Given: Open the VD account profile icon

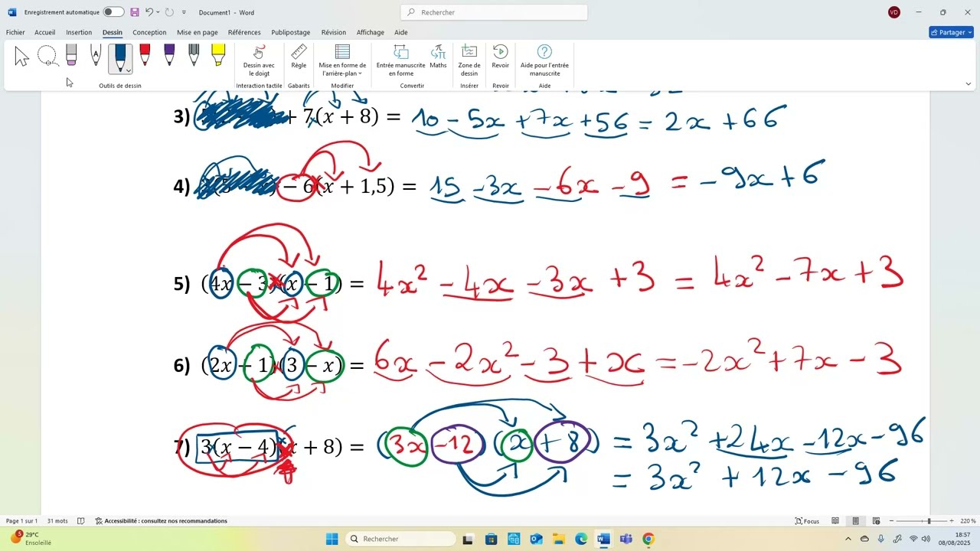Looking at the screenshot, I should coord(894,12).
